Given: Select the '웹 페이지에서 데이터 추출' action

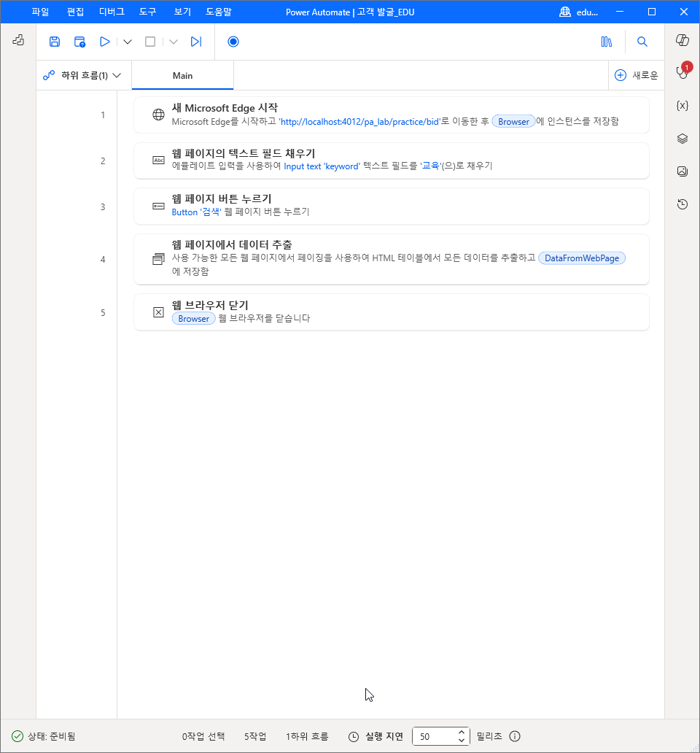Looking at the screenshot, I should point(391,259).
